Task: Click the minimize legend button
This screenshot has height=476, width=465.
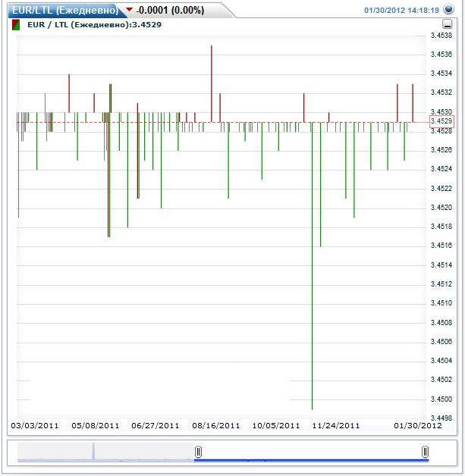Action: tap(448, 24)
